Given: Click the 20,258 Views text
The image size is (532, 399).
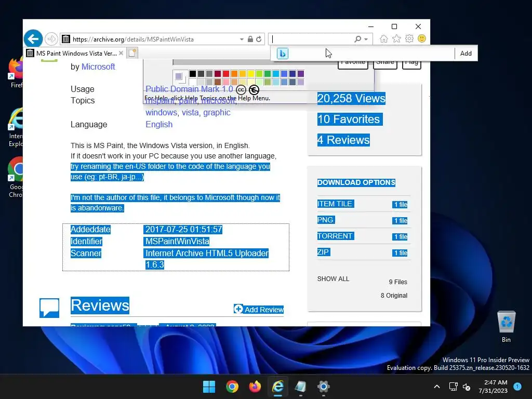Looking at the screenshot, I should pos(351,98).
